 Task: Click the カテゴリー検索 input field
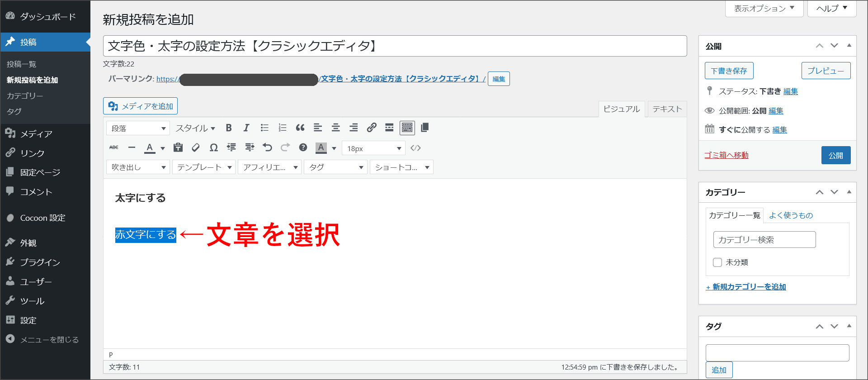pyautogui.click(x=764, y=239)
